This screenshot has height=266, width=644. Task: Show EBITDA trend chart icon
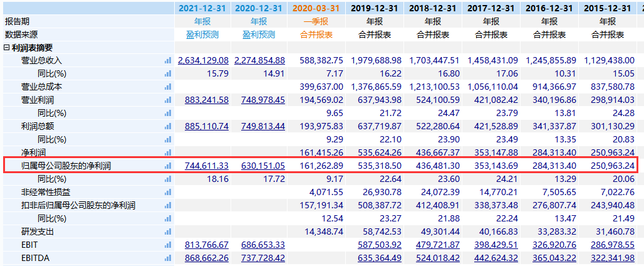click(x=167, y=258)
